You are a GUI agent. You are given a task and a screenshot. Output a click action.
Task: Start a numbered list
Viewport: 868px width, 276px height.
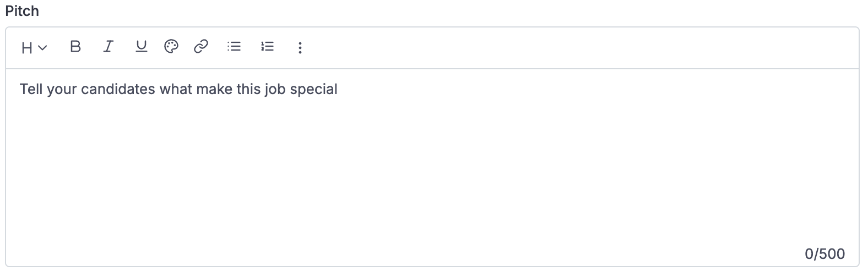pyautogui.click(x=267, y=47)
